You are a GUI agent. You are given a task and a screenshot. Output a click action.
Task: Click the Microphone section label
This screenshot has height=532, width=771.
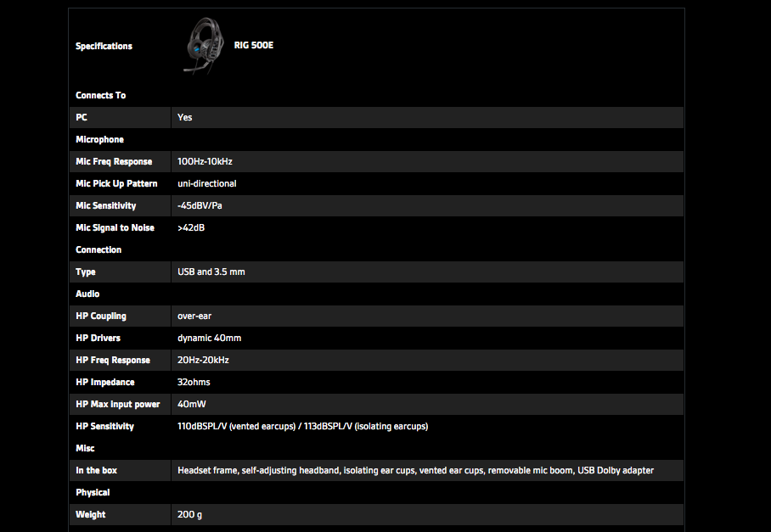(100, 139)
